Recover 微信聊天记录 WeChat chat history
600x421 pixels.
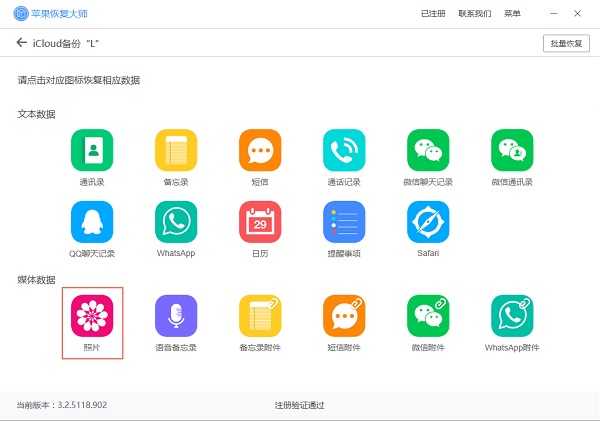coord(428,150)
